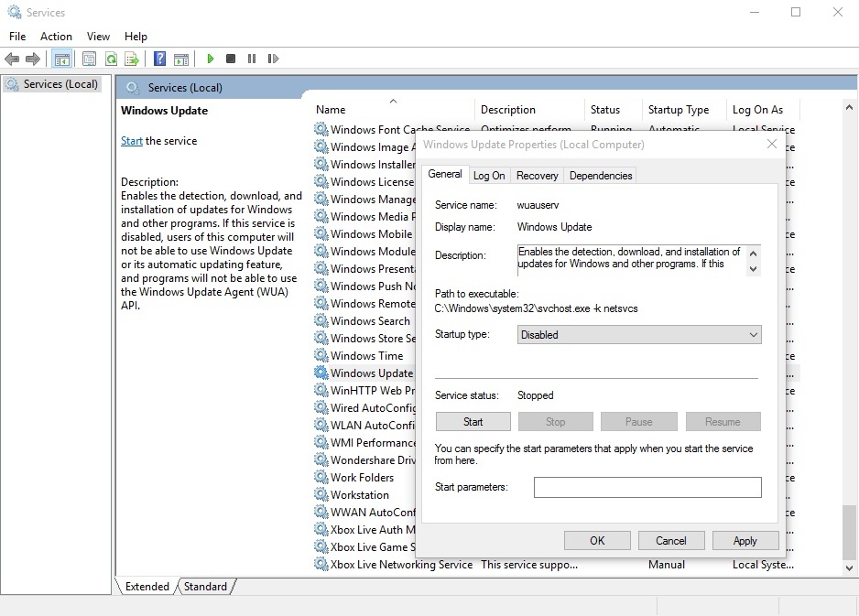Switch to the Standard view tab

[x=205, y=586]
